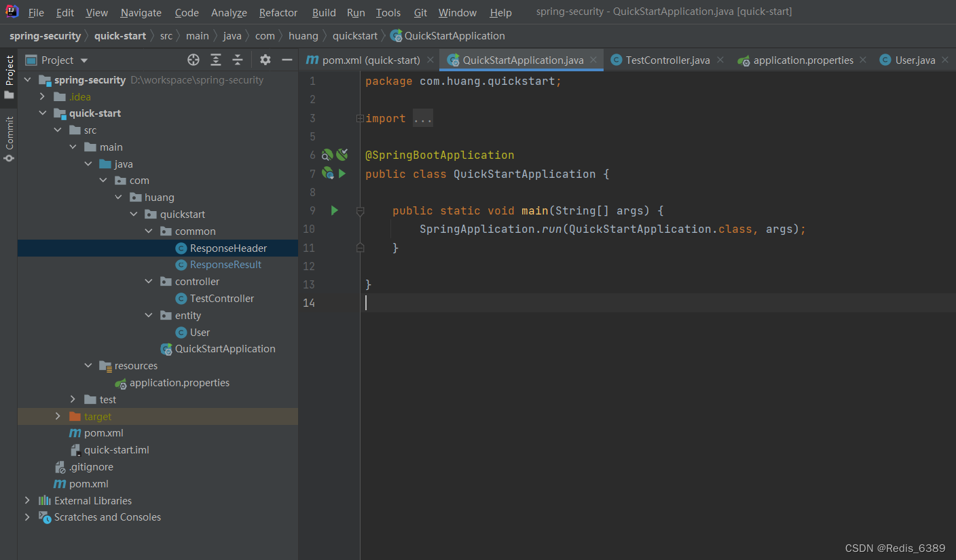Open the Git menu
The height and width of the screenshot is (560, 956).
(420, 12)
